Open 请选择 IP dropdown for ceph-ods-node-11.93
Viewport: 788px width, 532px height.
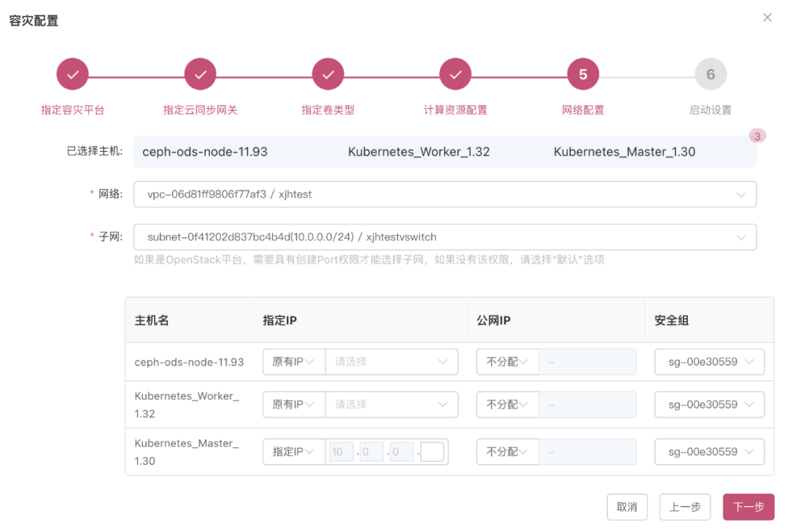(392, 361)
